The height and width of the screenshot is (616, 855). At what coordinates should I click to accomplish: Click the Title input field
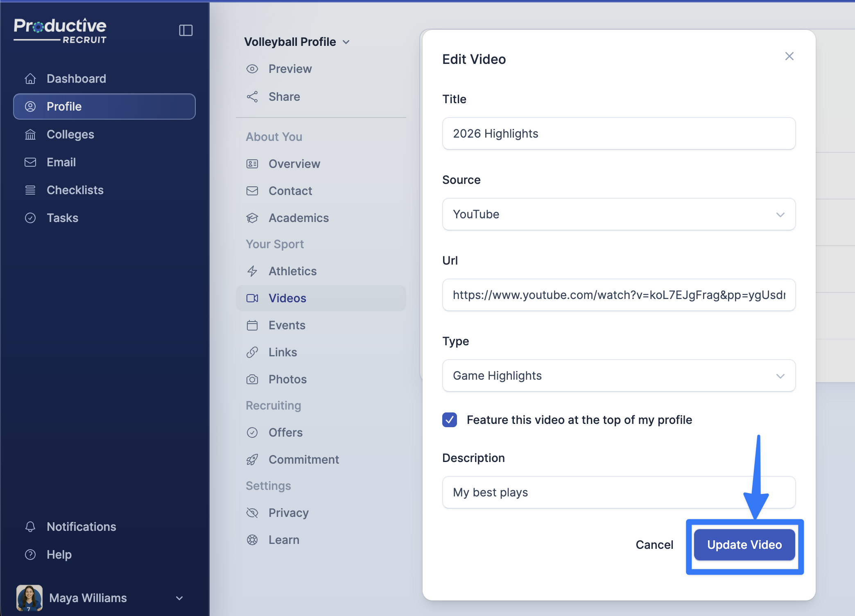coord(618,134)
